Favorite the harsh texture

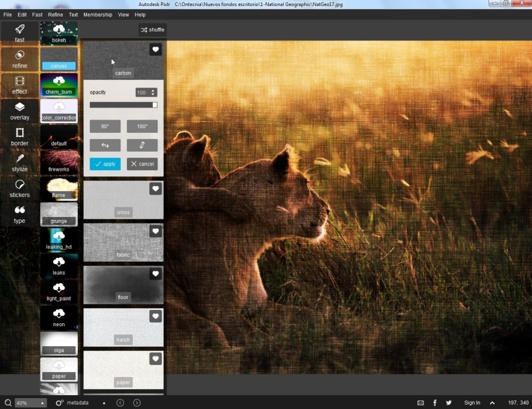(x=155, y=317)
